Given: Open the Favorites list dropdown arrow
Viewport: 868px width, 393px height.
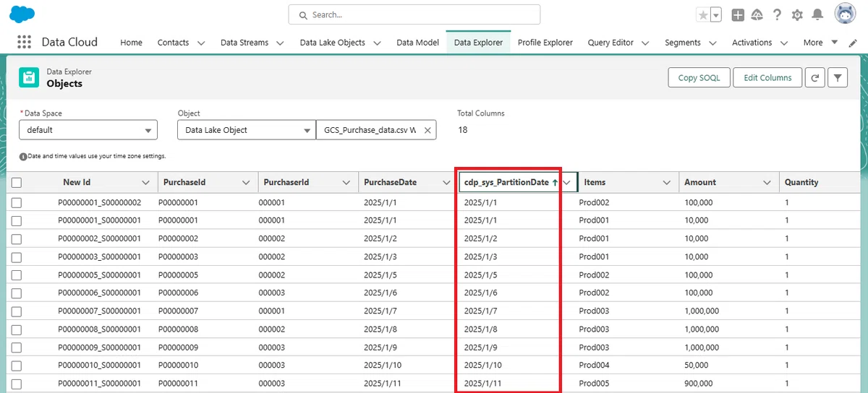Looking at the screenshot, I should coord(716,14).
